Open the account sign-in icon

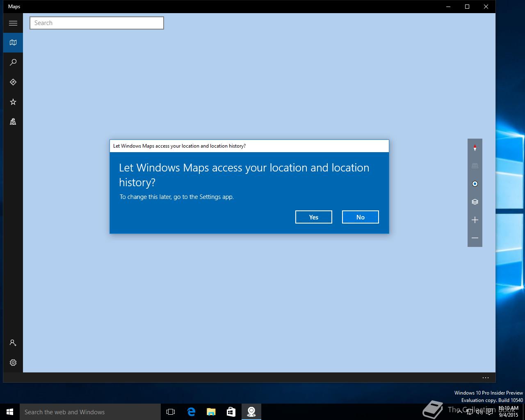tap(13, 343)
